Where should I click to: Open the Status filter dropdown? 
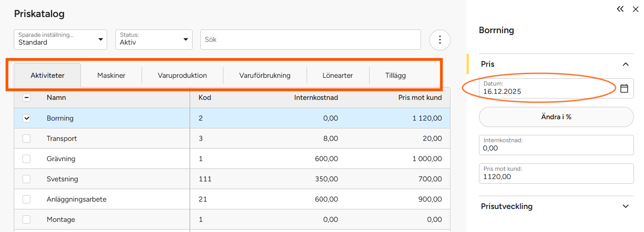154,40
